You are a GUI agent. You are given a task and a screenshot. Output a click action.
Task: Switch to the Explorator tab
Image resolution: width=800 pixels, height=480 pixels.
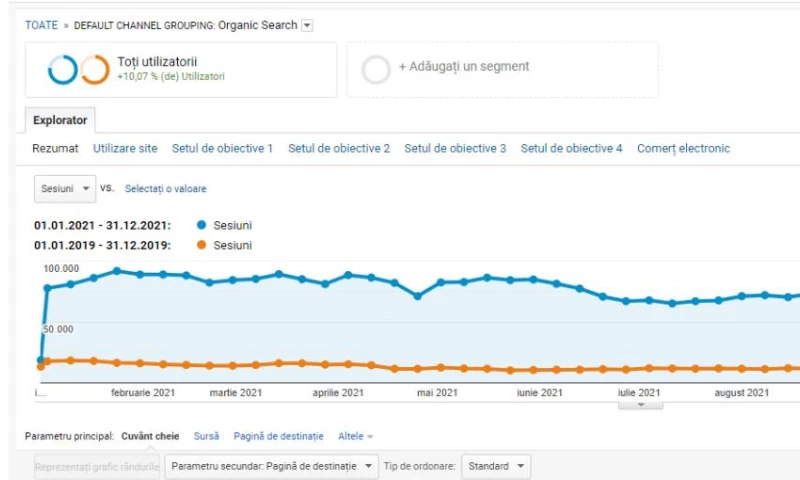tap(60, 120)
